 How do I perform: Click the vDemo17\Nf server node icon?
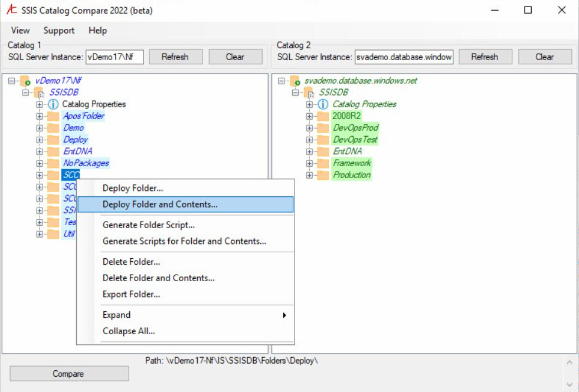pos(25,81)
